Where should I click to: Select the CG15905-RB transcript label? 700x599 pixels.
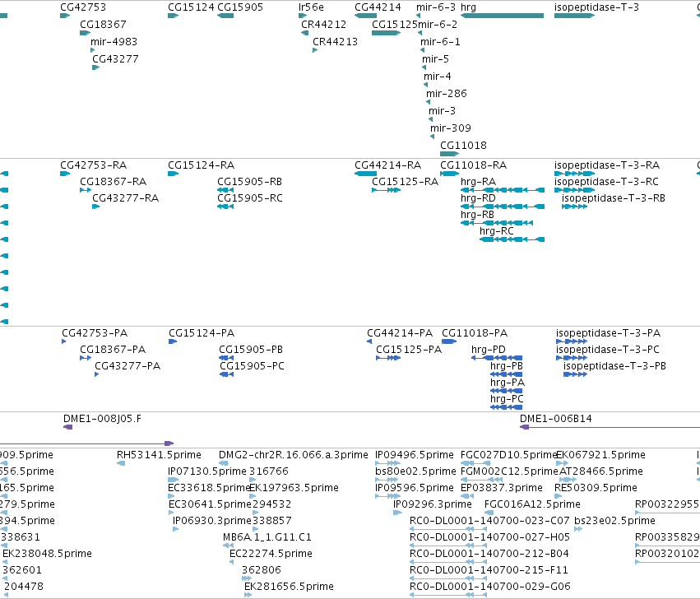click(249, 182)
